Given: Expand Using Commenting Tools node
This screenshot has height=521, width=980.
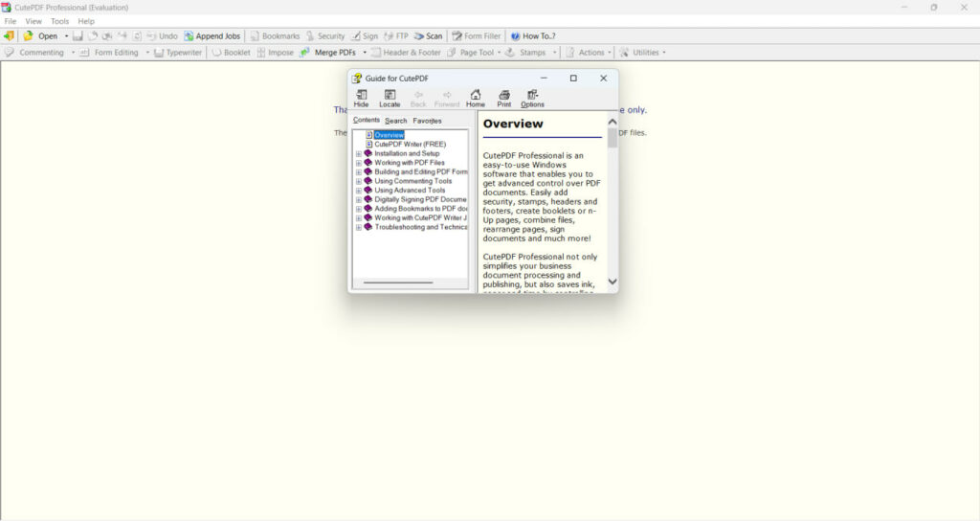Looking at the screenshot, I should coord(359,181).
